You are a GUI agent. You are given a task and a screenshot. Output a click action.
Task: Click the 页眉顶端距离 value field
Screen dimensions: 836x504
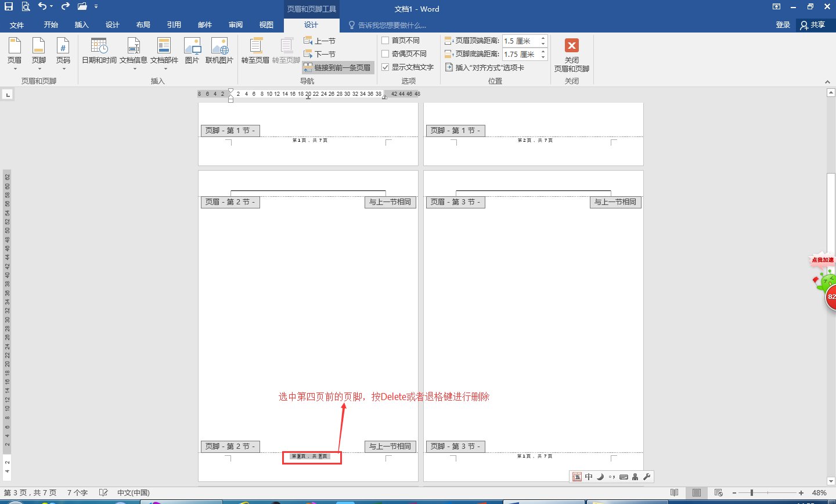point(521,41)
